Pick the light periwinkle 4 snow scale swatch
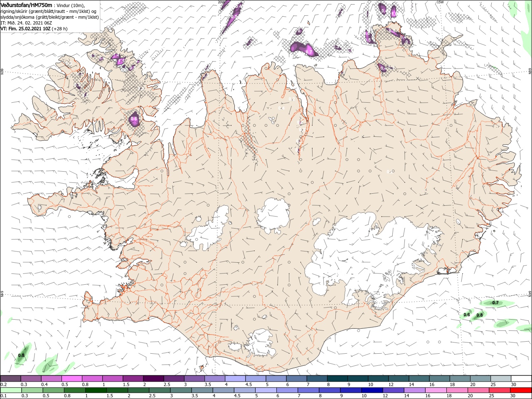This screenshot has height=399, width=532. 235,378
